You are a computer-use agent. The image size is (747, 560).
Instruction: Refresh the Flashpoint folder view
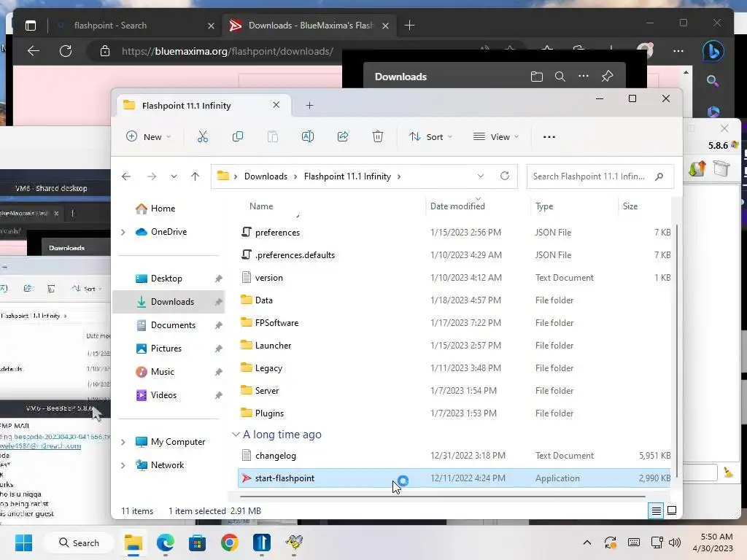pos(505,176)
